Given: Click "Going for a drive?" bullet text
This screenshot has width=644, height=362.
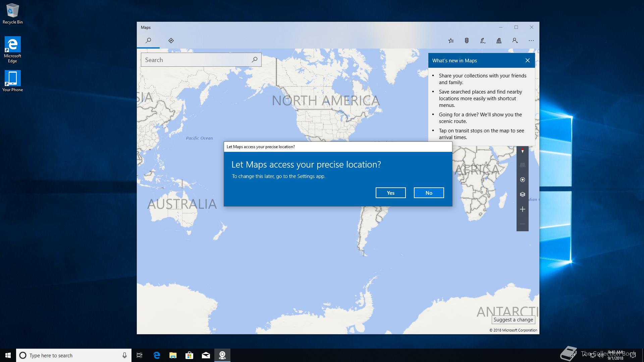Looking at the screenshot, I should click(x=480, y=118).
